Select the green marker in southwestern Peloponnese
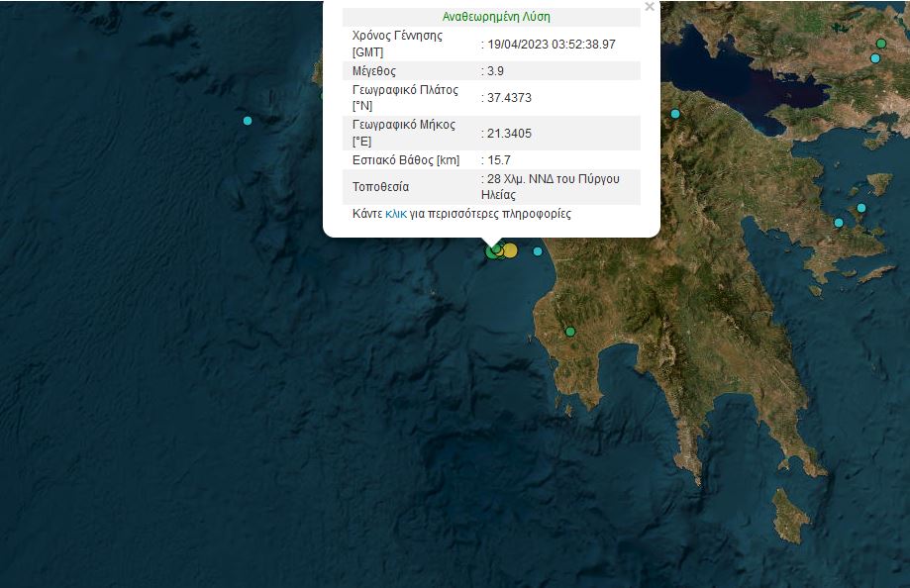The height and width of the screenshot is (588, 910). pos(570,332)
